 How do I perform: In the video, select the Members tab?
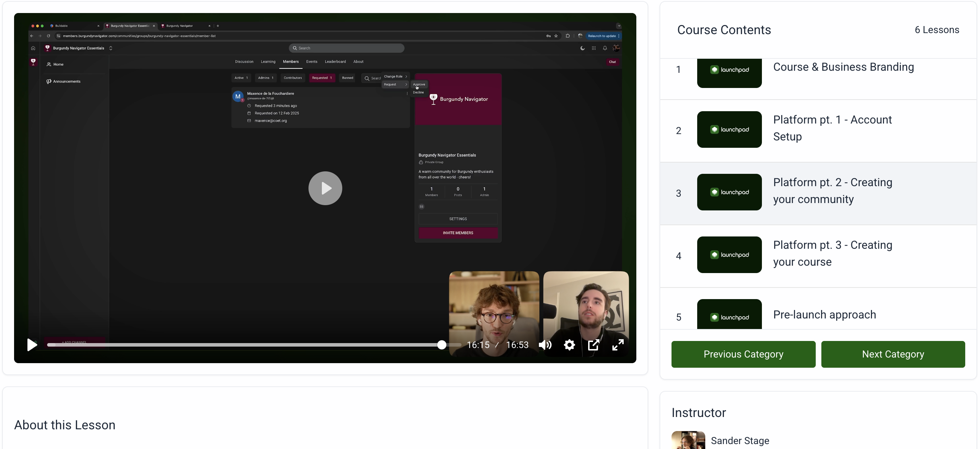click(291, 62)
